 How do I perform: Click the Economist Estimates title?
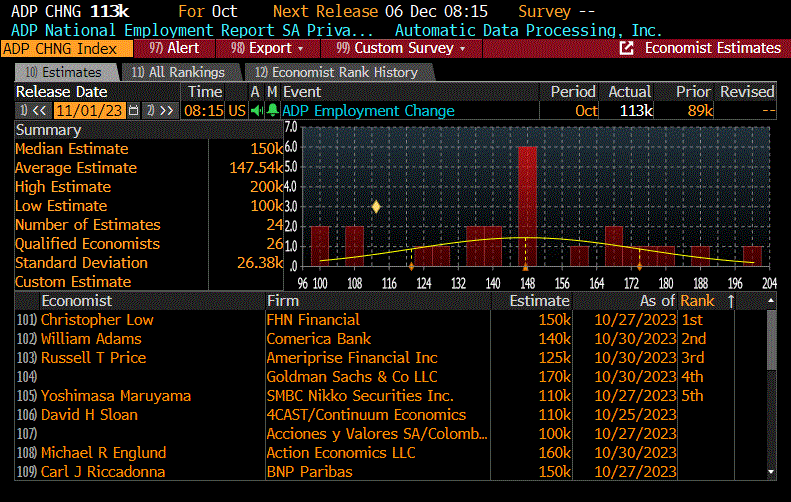[712, 48]
